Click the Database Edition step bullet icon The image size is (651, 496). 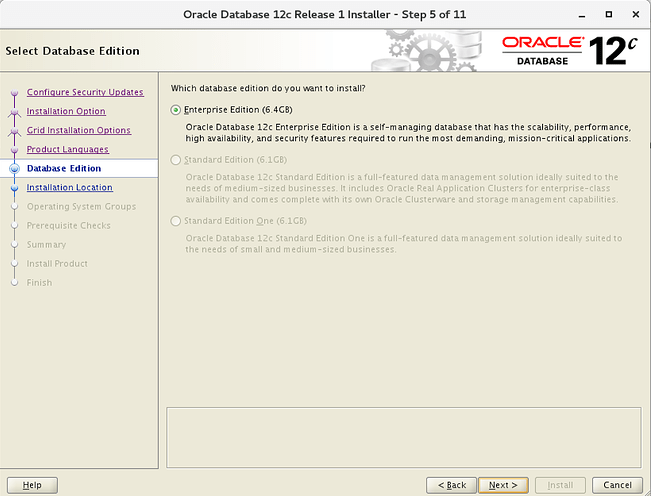15,169
